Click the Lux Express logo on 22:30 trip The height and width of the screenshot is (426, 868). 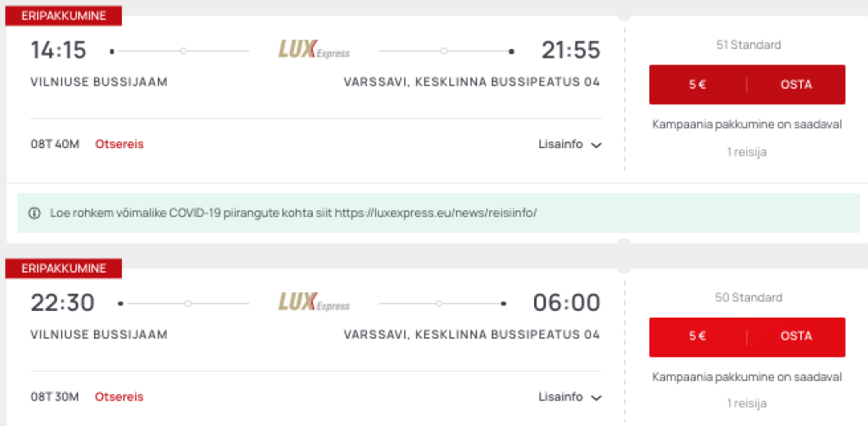314,302
